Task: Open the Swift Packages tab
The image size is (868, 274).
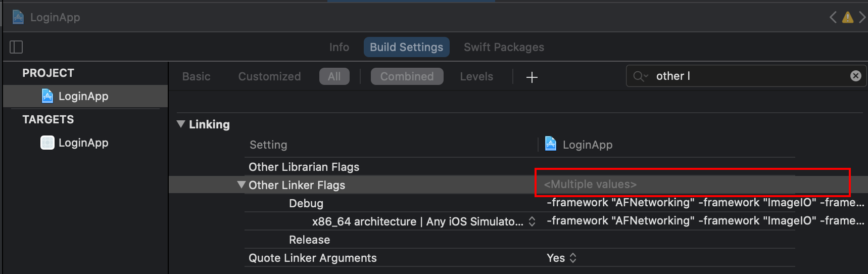Action: (x=504, y=47)
